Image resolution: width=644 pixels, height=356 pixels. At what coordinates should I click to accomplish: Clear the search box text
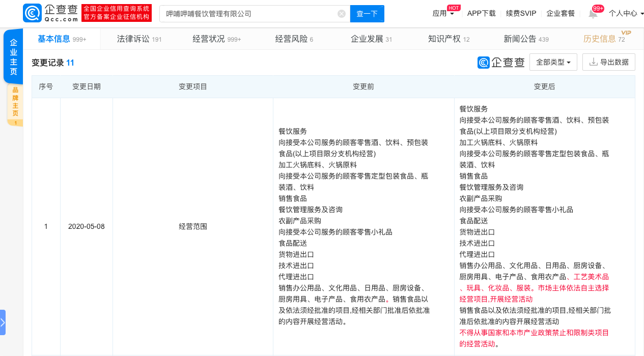click(x=342, y=14)
